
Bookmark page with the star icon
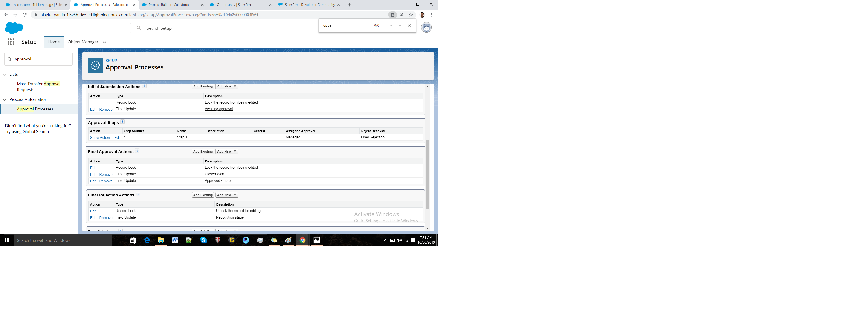coord(411,15)
